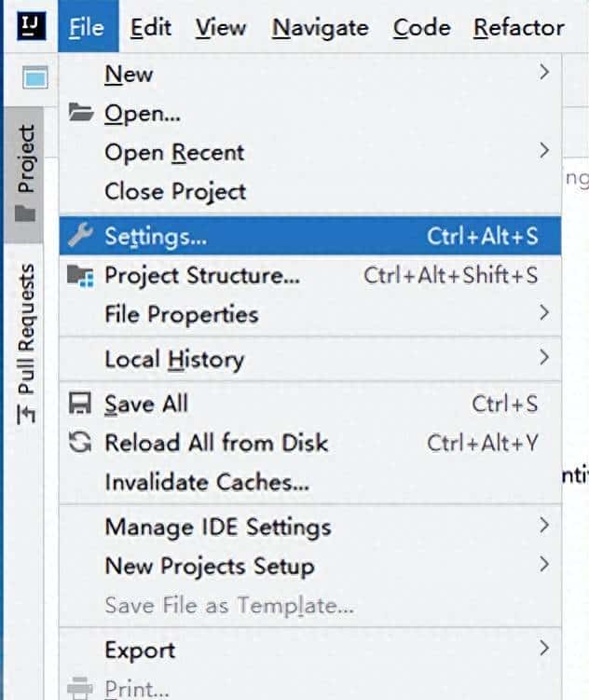Screen dimensions: 589x700
Task: Open the Navigate menu
Action: pyautogui.click(x=320, y=28)
